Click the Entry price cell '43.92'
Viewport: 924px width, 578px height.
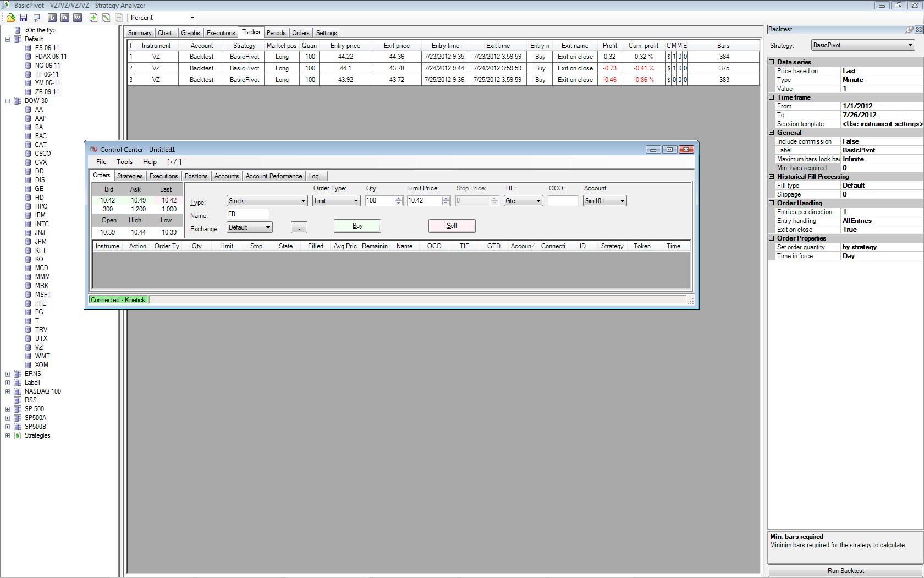[x=345, y=80]
